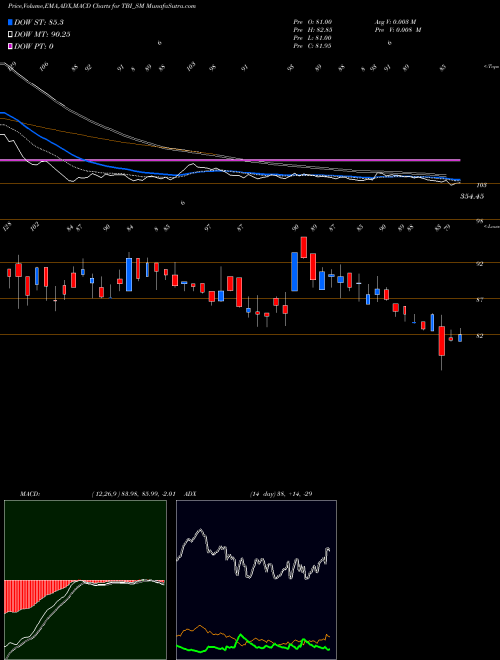
Task: Select the 'DOW MT: 90.25' legend text
Action: [42, 35]
